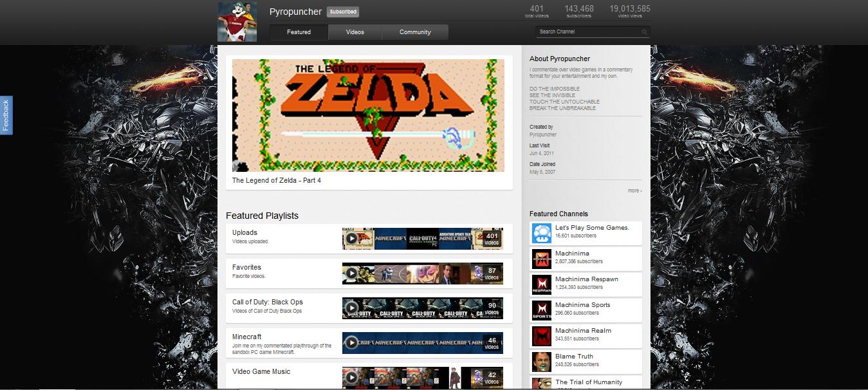Play the Favorites playlist via its play icon
868x390 pixels.
tap(351, 274)
